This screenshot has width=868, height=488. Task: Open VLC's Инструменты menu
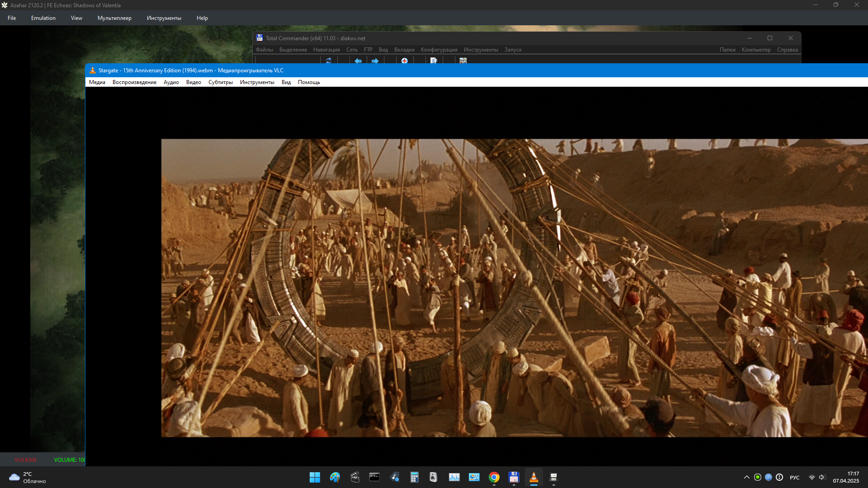coord(257,82)
